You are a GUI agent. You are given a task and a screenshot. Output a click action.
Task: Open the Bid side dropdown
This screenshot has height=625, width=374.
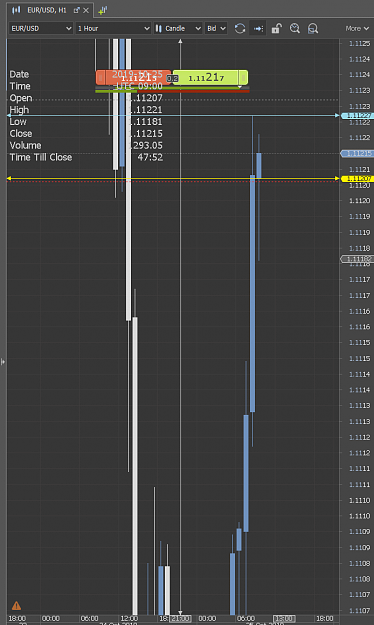[216, 28]
